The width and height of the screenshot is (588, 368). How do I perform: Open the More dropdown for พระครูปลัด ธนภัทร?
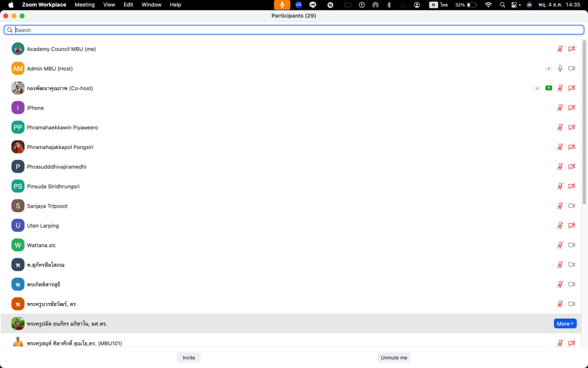tap(565, 324)
